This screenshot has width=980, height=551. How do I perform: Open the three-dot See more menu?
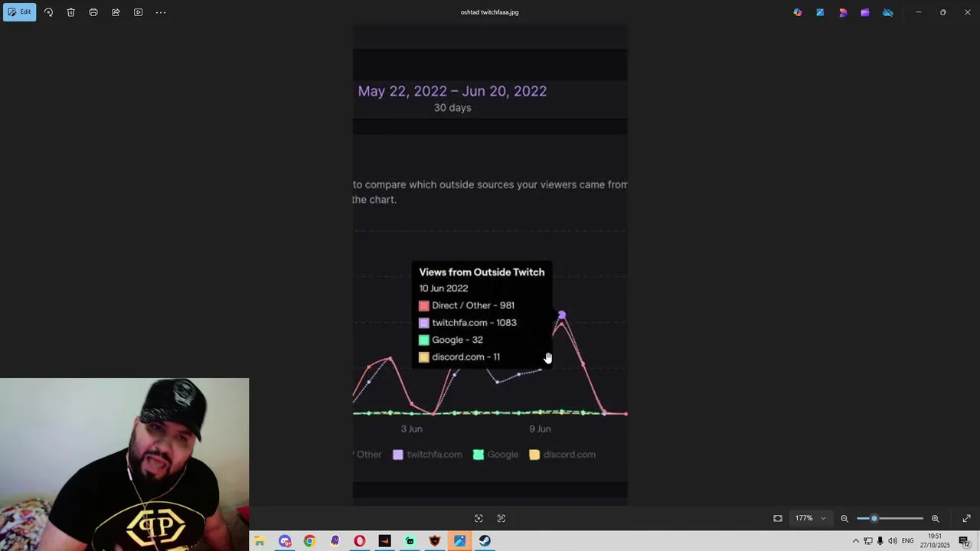tap(161, 12)
